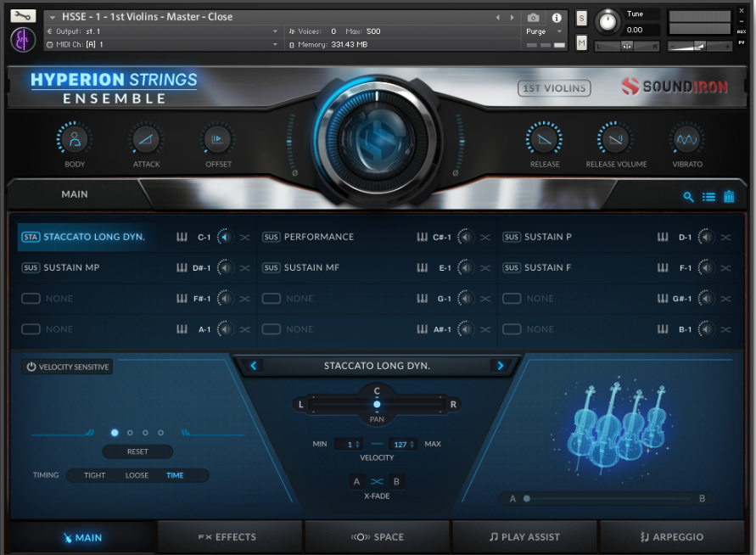Screen dimensions: 756x555
Task: Click the Sustain P speaker icon
Action: pos(706,237)
